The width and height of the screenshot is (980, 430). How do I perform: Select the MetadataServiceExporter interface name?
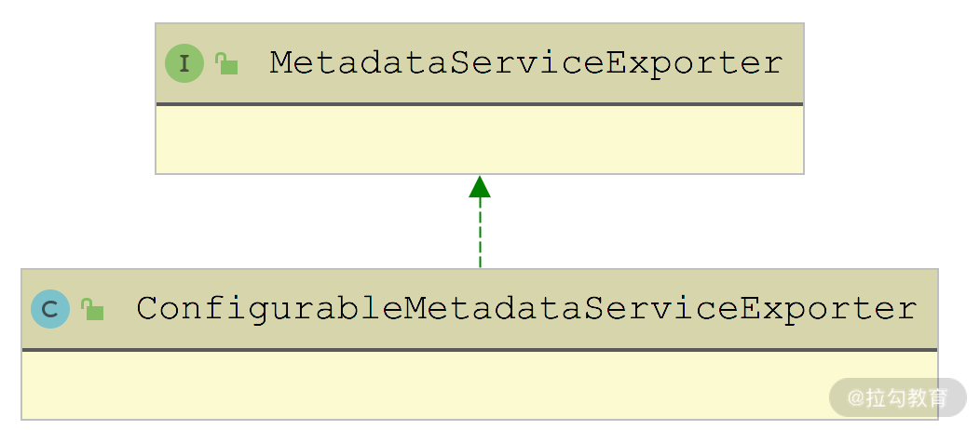point(526,63)
